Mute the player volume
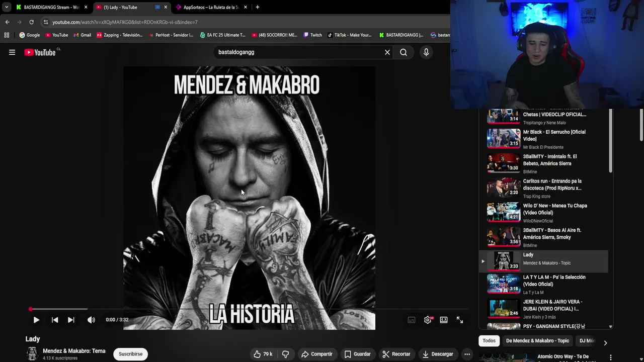 (91, 320)
